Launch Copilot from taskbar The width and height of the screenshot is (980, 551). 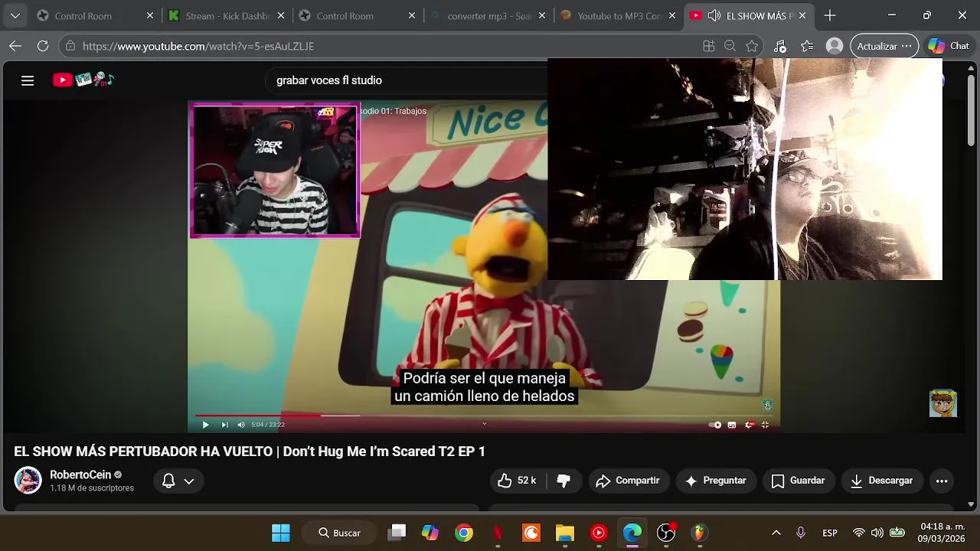pyautogui.click(x=430, y=533)
